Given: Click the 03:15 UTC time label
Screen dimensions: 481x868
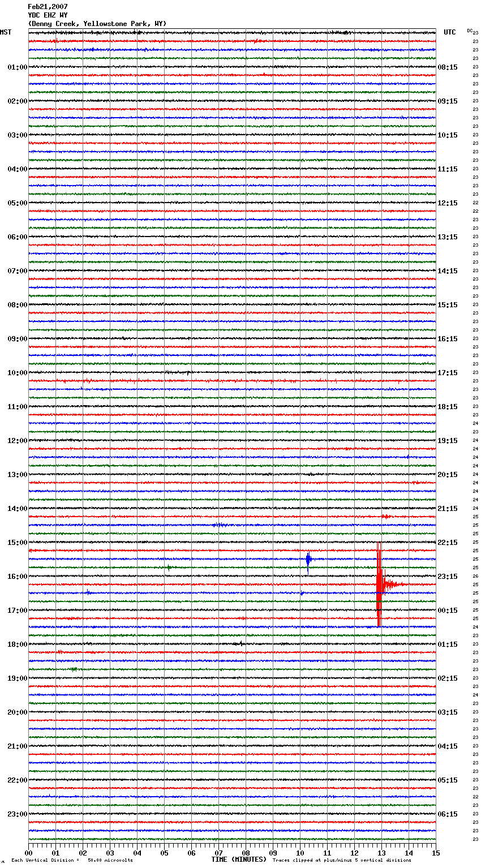Looking at the screenshot, I should point(448,712).
